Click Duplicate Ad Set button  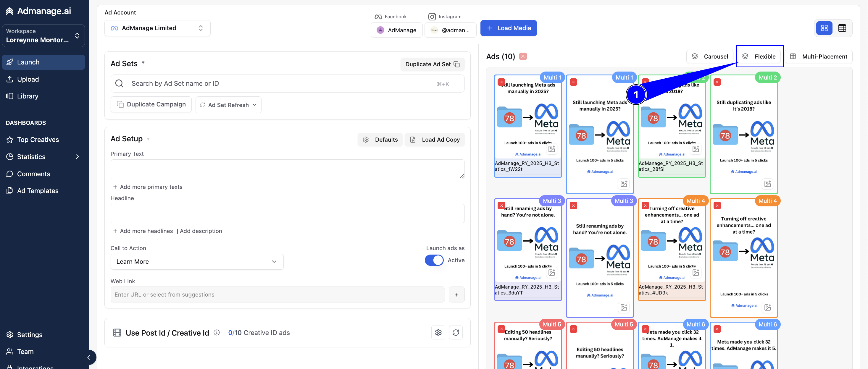pos(432,64)
